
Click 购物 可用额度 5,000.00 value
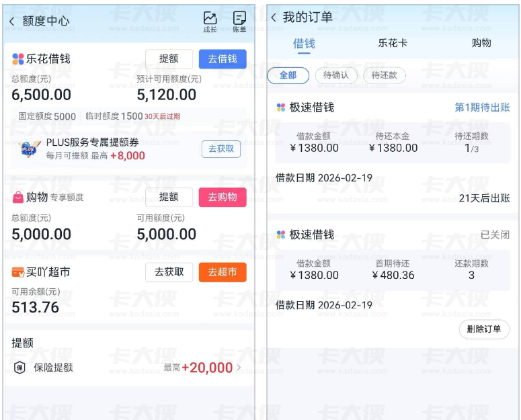167,235
